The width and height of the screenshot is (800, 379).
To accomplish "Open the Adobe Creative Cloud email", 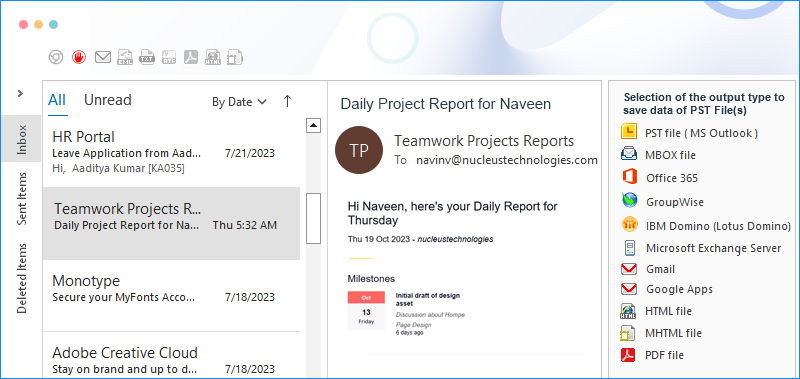I will (x=171, y=356).
